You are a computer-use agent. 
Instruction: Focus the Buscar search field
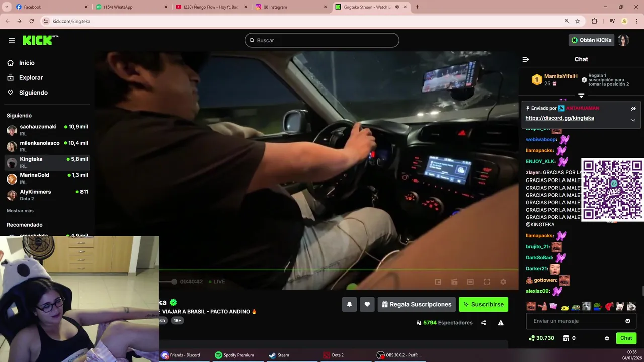(x=322, y=40)
